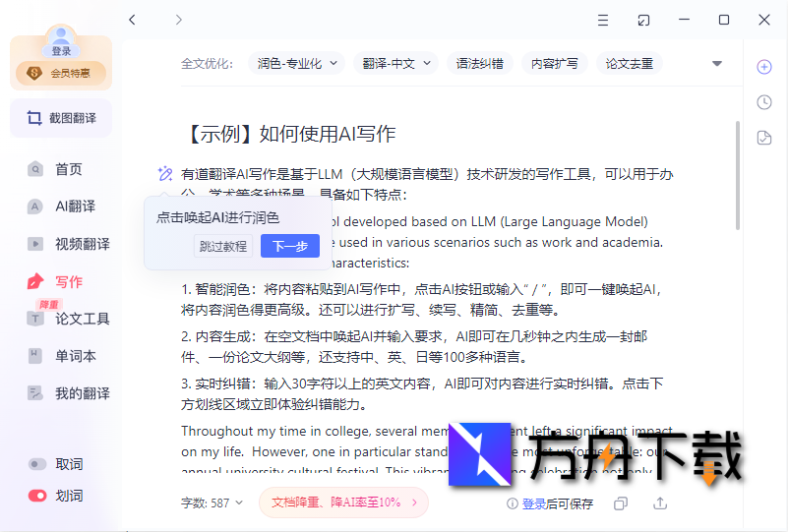Viewport: 788px width, 532px height.
Task: Open 文档降重、降AI率至10% promotion
Action: pyautogui.click(x=343, y=502)
